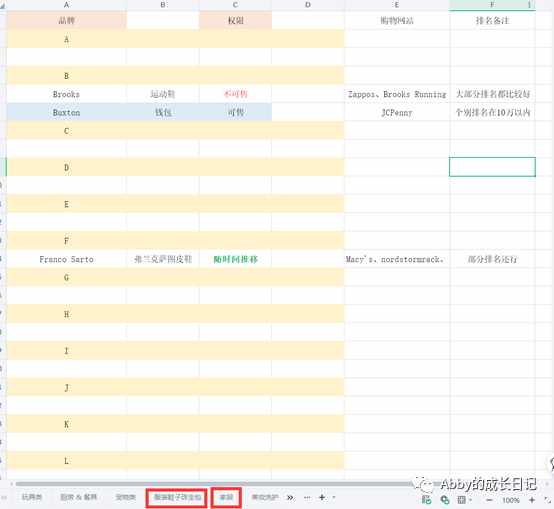Toggle fullscreen icon in status bar
Screen dimensions: 554x509
pyautogui.click(x=548, y=500)
